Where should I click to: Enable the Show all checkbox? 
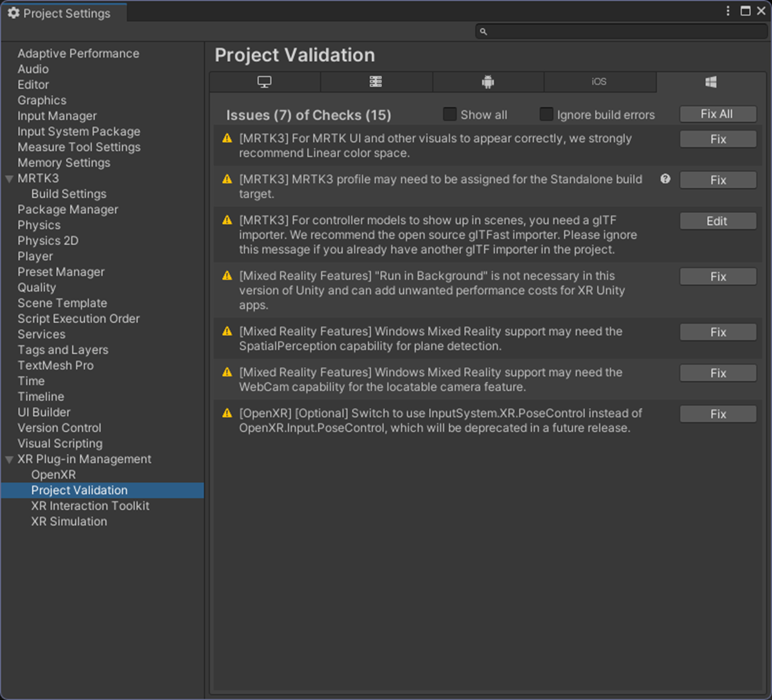pos(450,114)
